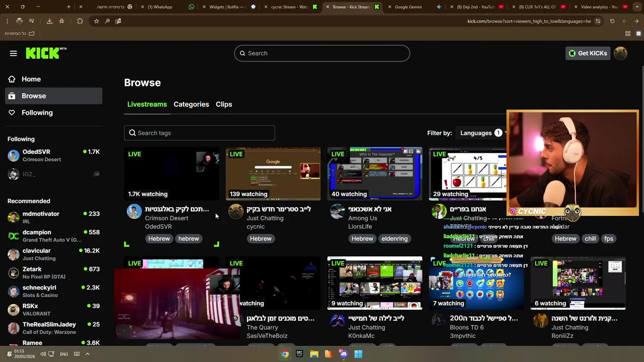Click the RSKx avatar in Recommended

[14, 310]
